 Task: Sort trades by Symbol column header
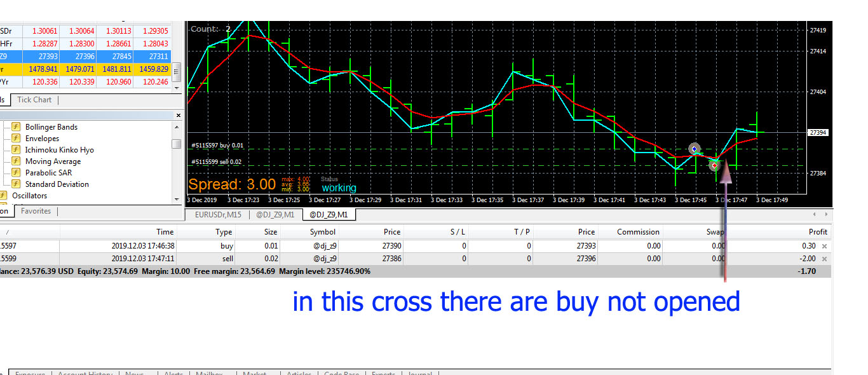point(323,232)
